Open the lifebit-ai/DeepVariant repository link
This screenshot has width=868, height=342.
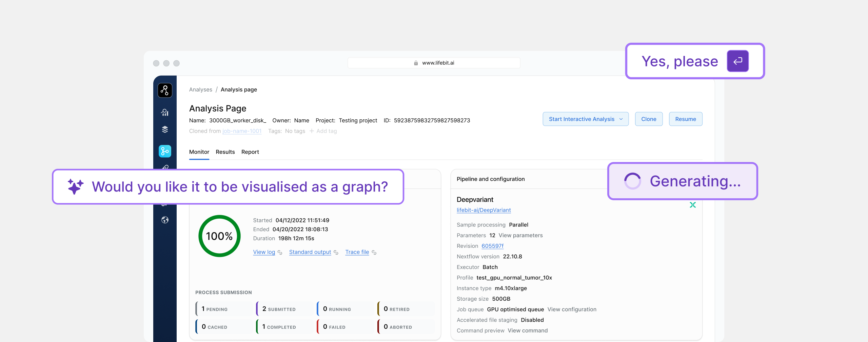[x=484, y=210]
